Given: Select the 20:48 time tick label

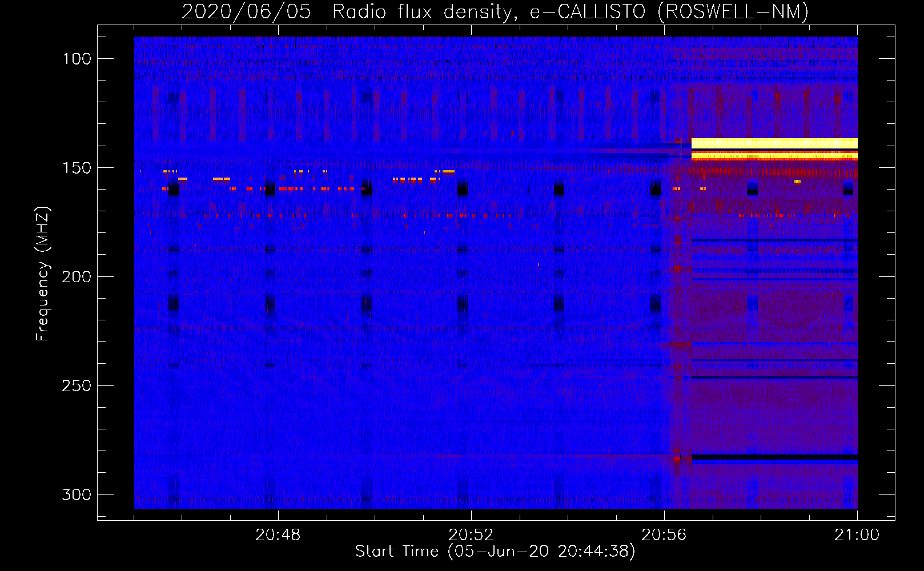Looking at the screenshot, I should tap(278, 535).
